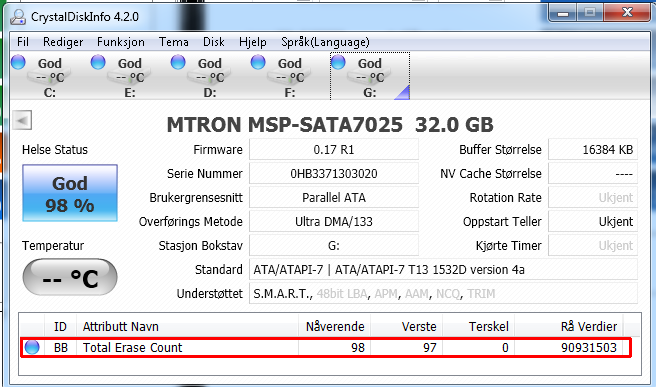Screen dimensions: 656x387
Task: Open the Hjelp menu
Action: tap(253, 42)
